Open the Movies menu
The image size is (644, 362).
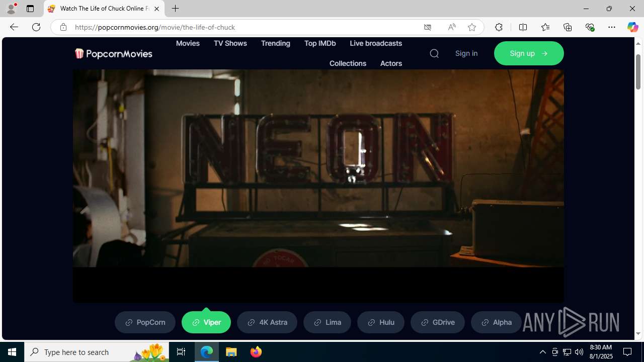click(188, 43)
